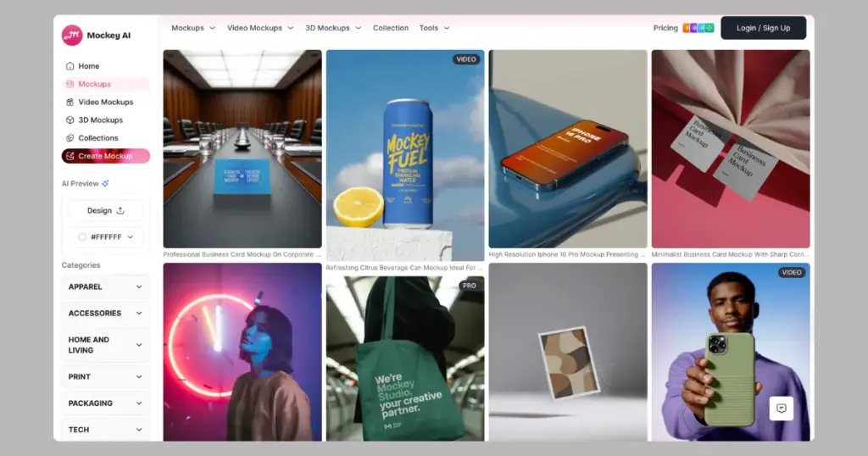Image resolution: width=868 pixels, height=456 pixels.
Task: Open the neon clock woman mockup thumbnail
Action: click(x=242, y=352)
